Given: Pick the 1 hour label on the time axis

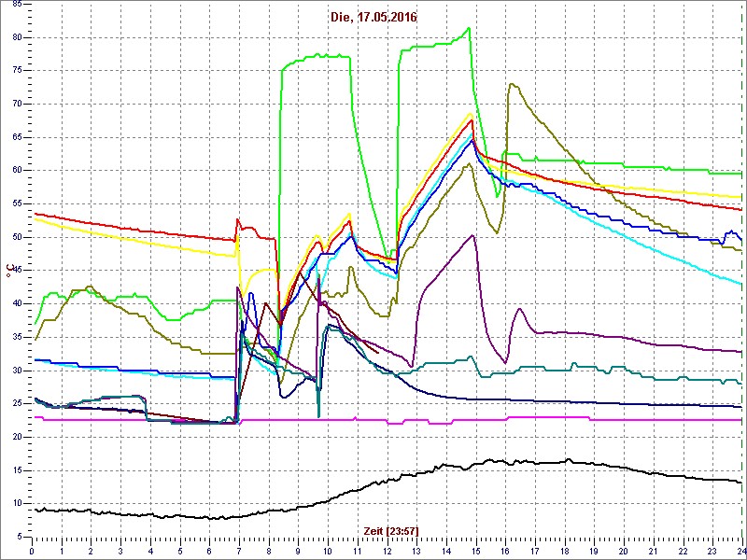Looking at the screenshot, I should (62, 551).
